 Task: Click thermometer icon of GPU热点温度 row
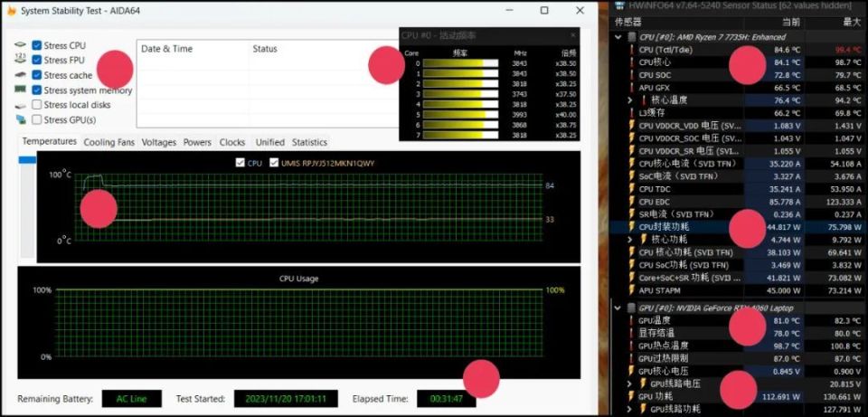[631, 346]
